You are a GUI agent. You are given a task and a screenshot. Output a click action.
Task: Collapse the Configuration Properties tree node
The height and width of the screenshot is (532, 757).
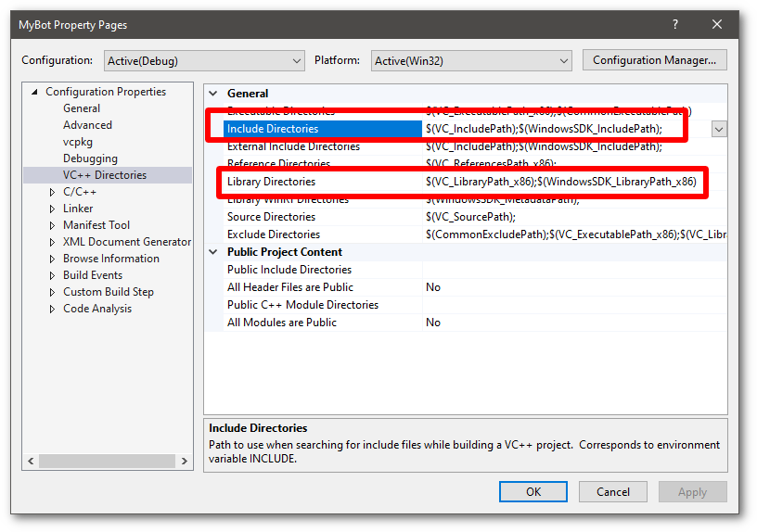click(35, 92)
